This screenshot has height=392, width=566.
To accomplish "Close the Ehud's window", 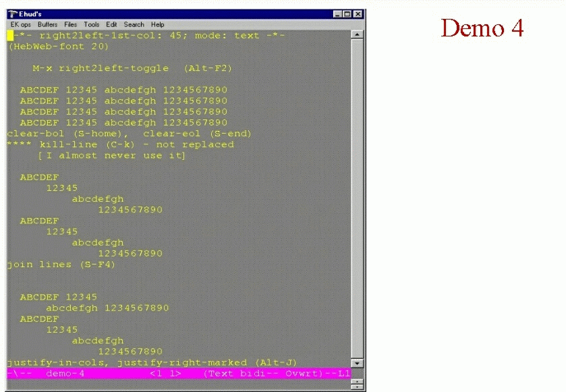I will [358, 14].
